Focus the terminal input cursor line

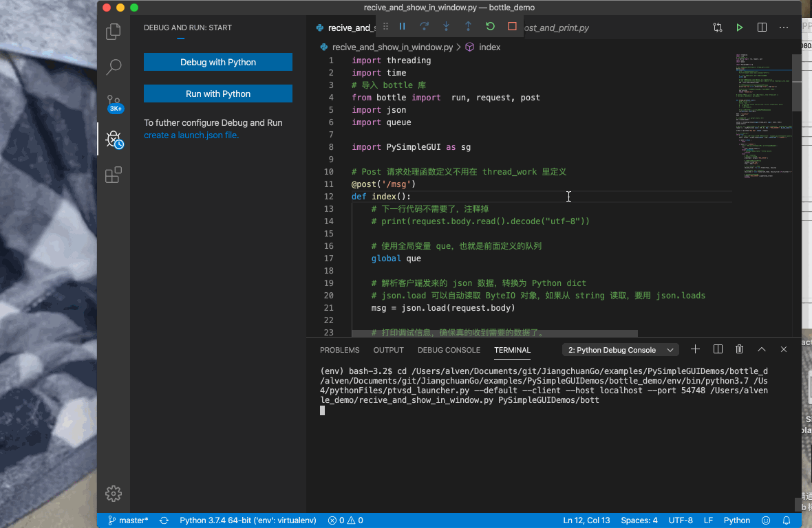pos(322,410)
